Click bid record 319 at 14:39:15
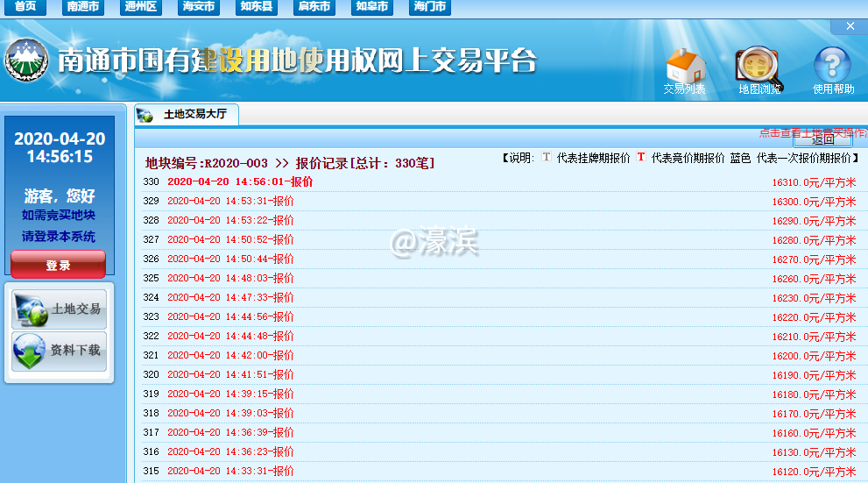Viewport: 868px width, 483px height. (230, 394)
